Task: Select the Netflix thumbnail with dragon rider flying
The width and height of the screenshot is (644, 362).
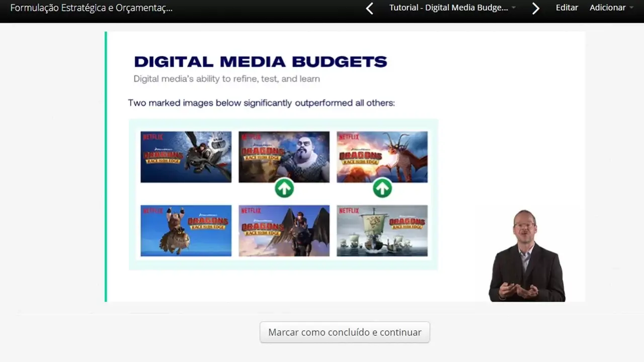Action: (186, 157)
